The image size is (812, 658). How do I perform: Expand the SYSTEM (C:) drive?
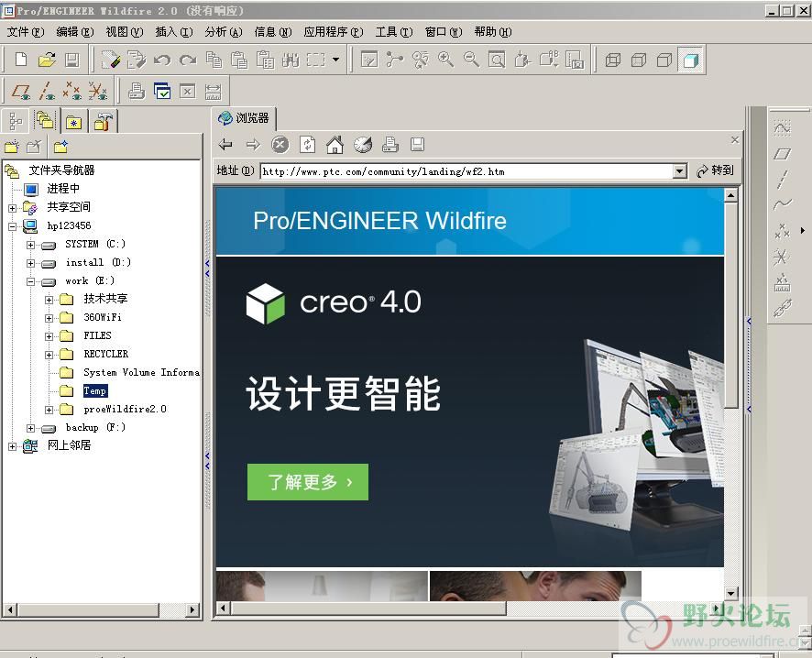[x=30, y=245]
